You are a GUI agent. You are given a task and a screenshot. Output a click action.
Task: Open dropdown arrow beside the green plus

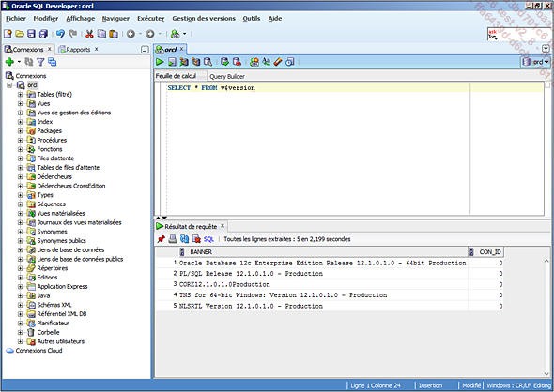tap(19, 62)
